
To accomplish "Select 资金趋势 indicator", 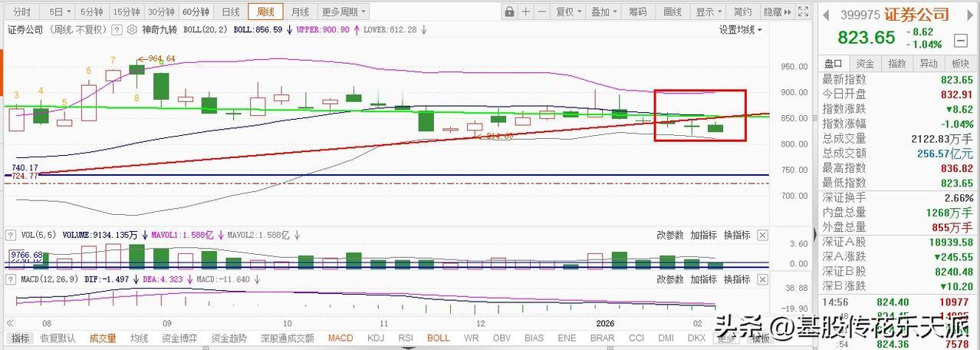I will pos(229,338).
